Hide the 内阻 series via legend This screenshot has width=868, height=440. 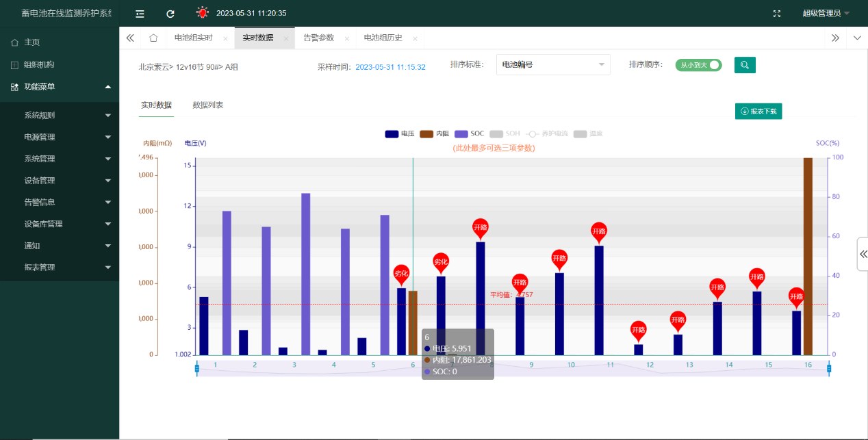point(434,134)
